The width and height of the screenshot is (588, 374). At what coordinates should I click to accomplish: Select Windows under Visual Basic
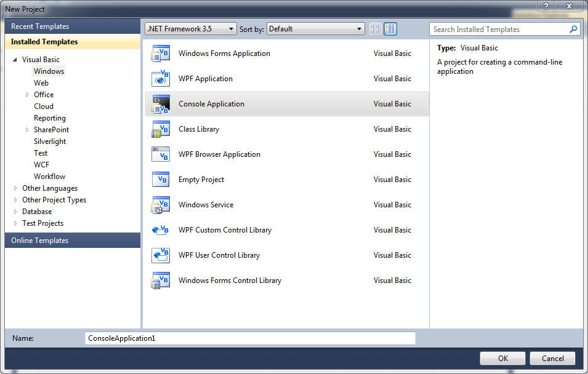coord(49,71)
